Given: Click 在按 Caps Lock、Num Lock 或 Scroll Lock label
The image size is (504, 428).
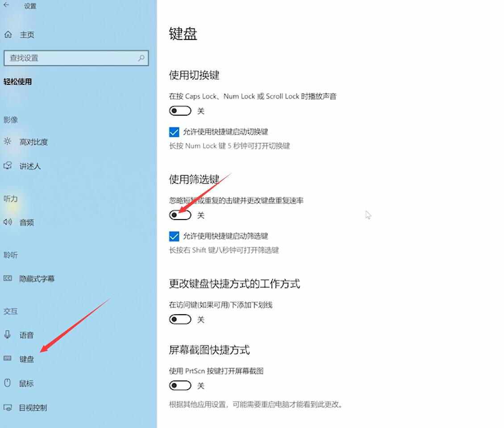Looking at the screenshot, I should click(x=253, y=96).
